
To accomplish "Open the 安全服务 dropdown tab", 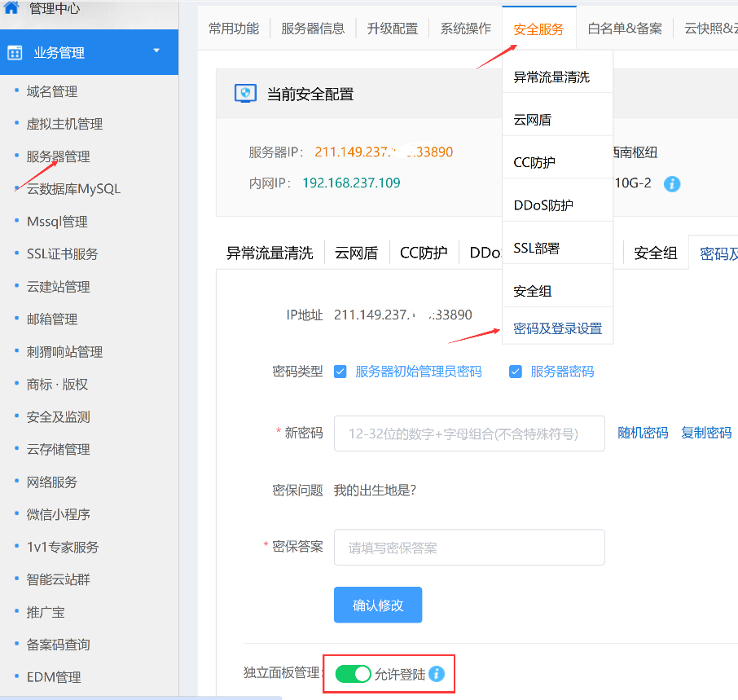I will 538,29.
